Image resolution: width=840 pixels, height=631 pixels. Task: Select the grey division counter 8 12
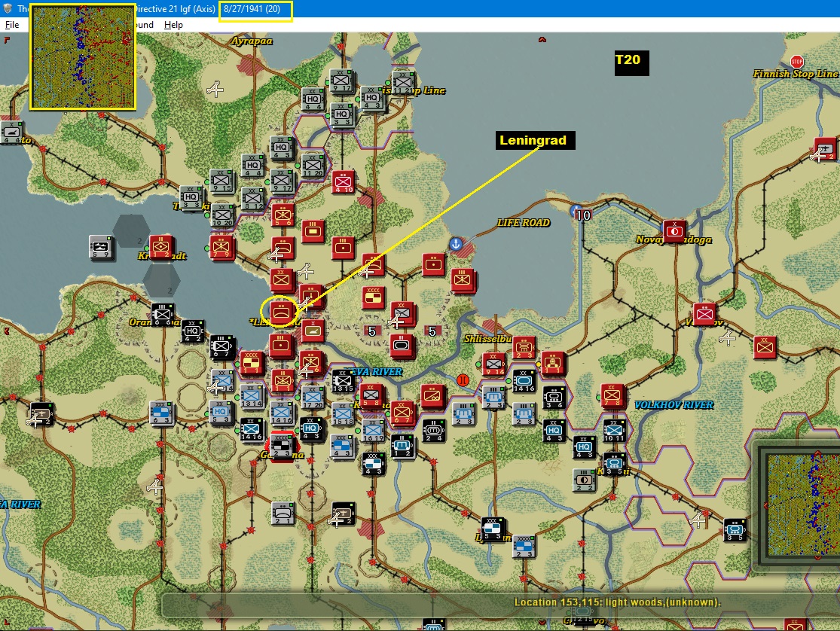click(252, 199)
